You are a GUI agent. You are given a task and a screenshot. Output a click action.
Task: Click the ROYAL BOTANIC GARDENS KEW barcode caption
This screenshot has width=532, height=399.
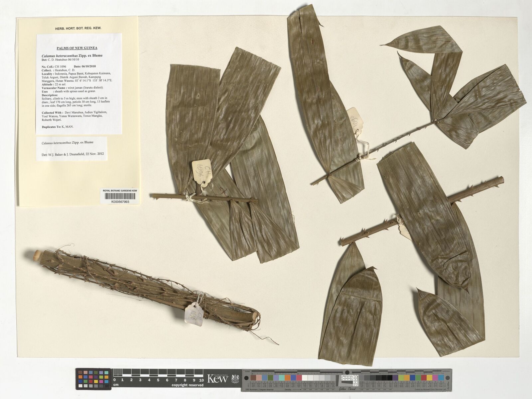pos(120,191)
